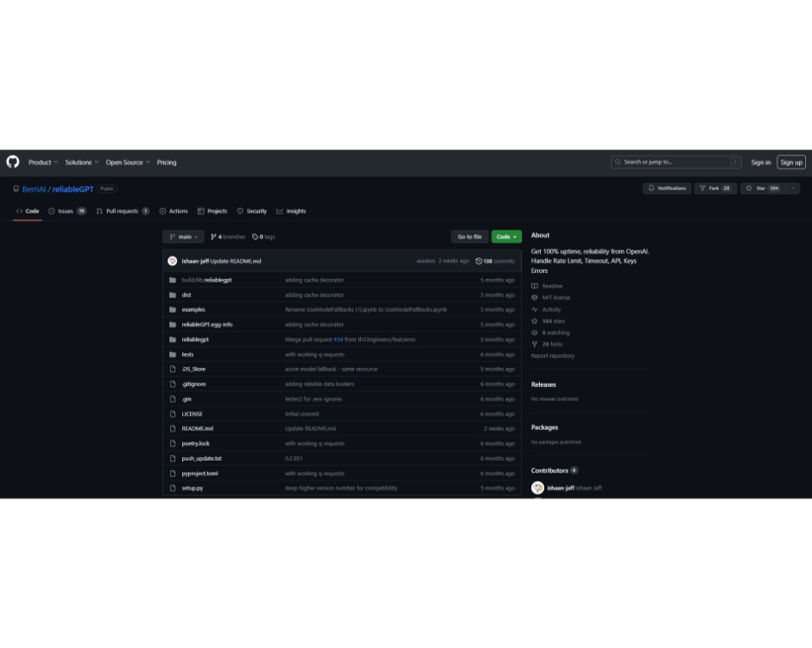
Task: Click the file icon beside LICENSE
Action: click(x=173, y=415)
